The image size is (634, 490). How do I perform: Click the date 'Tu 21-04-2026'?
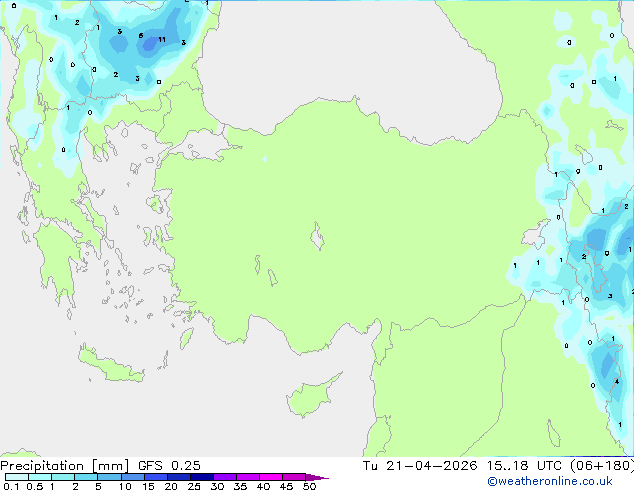click(420, 466)
